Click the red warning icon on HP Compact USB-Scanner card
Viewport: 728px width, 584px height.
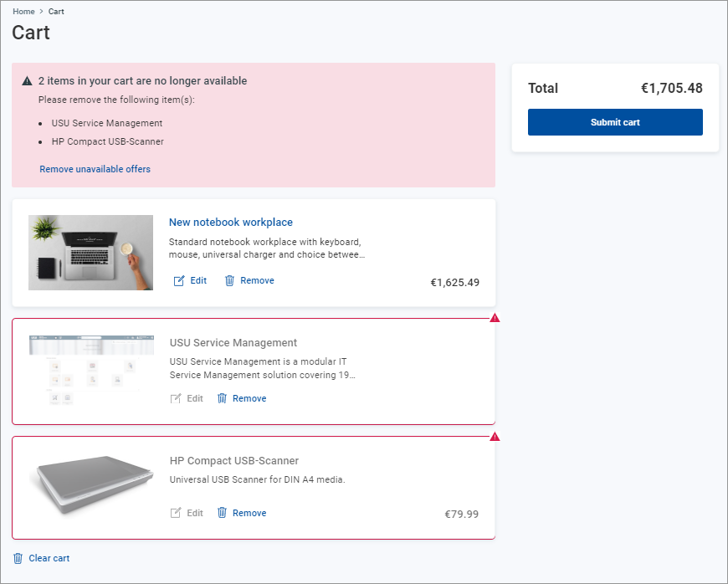tap(495, 436)
